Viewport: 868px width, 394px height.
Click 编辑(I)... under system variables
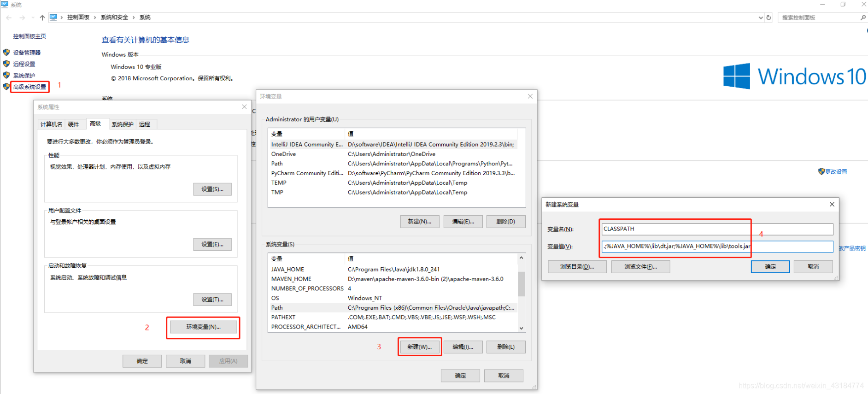[463, 347]
